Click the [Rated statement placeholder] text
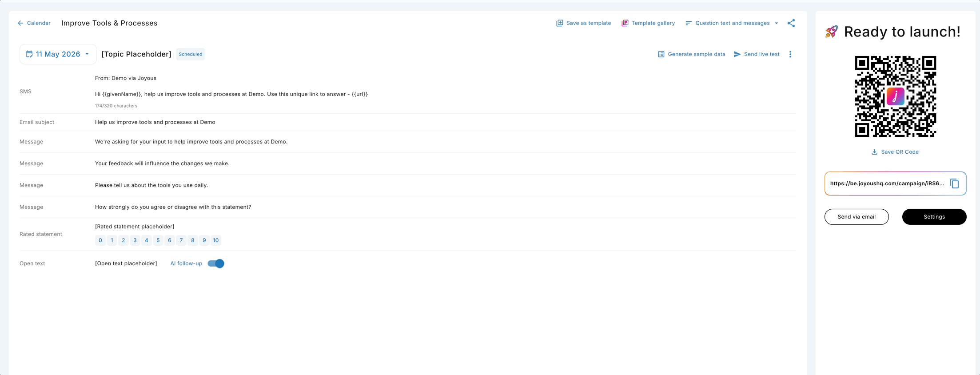The image size is (980, 375). tap(135, 227)
